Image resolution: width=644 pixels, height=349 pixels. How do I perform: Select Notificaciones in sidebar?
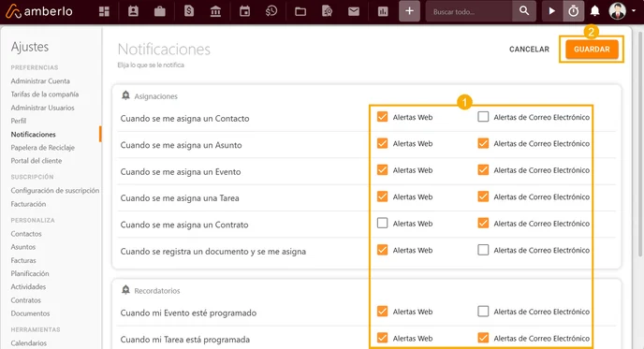(34, 134)
